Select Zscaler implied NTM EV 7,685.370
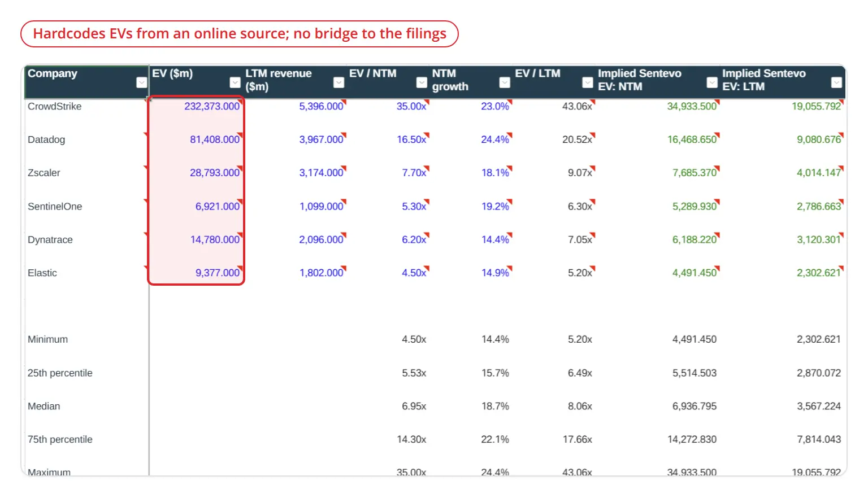The image size is (868, 498). 695,173
